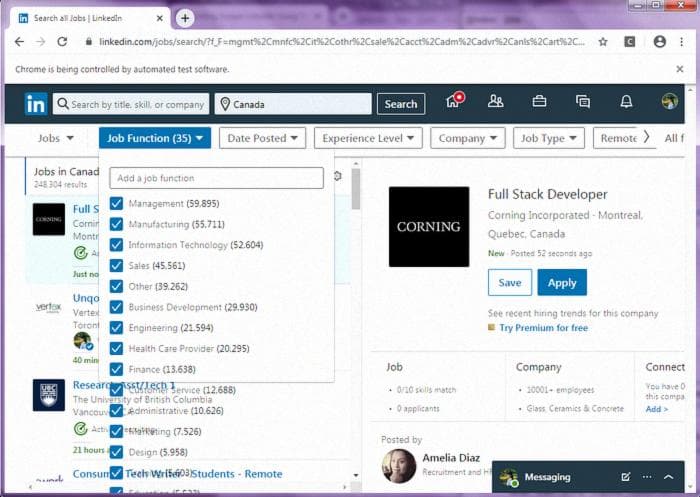This screenshot has height=497, width=700.
Task: Click Add connection link
Action: click(x=657, y=409)
